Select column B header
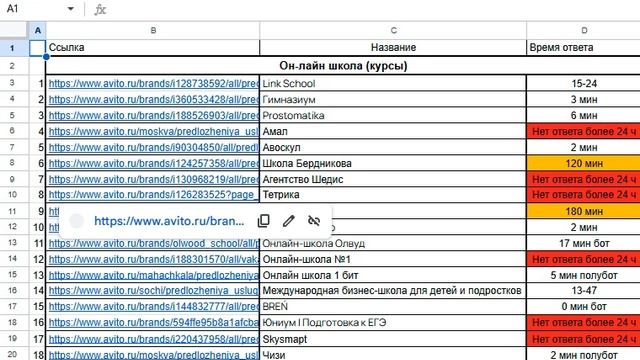The width and height of the screenshot is (640, 360). (x=153, y=31)
